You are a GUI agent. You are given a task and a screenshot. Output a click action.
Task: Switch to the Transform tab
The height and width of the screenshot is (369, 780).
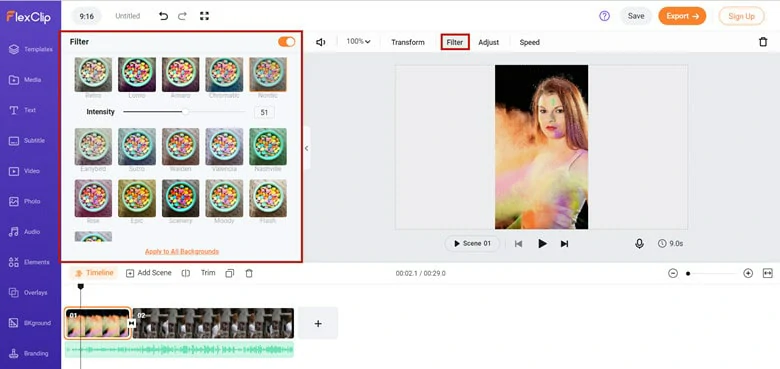pyautogui.click(x=408, y=42)
